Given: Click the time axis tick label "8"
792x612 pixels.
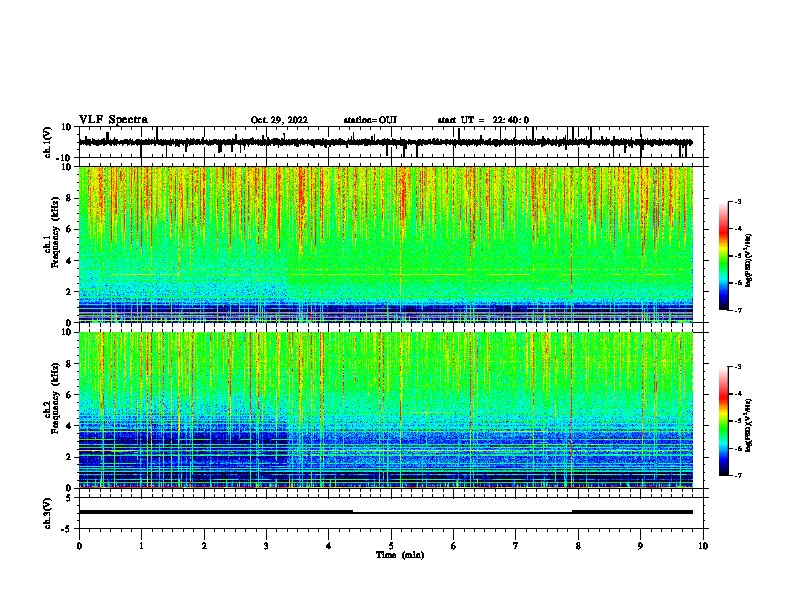Looking at the screenshot, I should click(x=578, y=546).
